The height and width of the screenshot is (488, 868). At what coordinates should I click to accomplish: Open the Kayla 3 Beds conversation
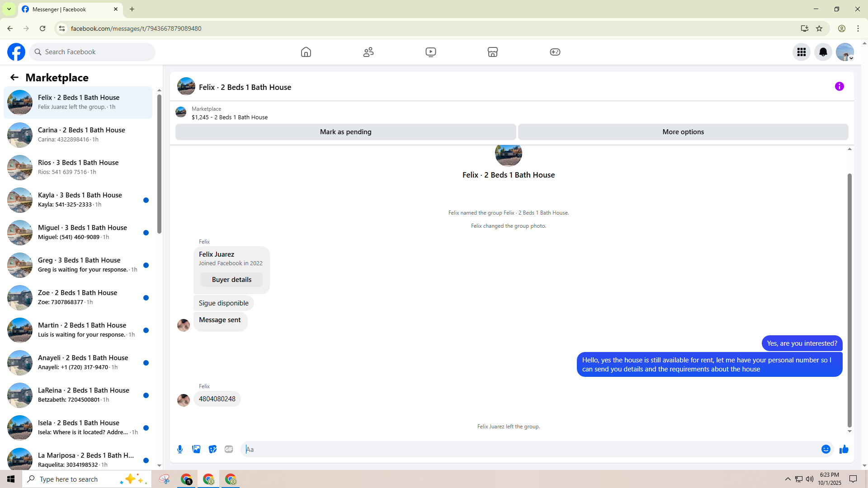(x=78, y=200)
